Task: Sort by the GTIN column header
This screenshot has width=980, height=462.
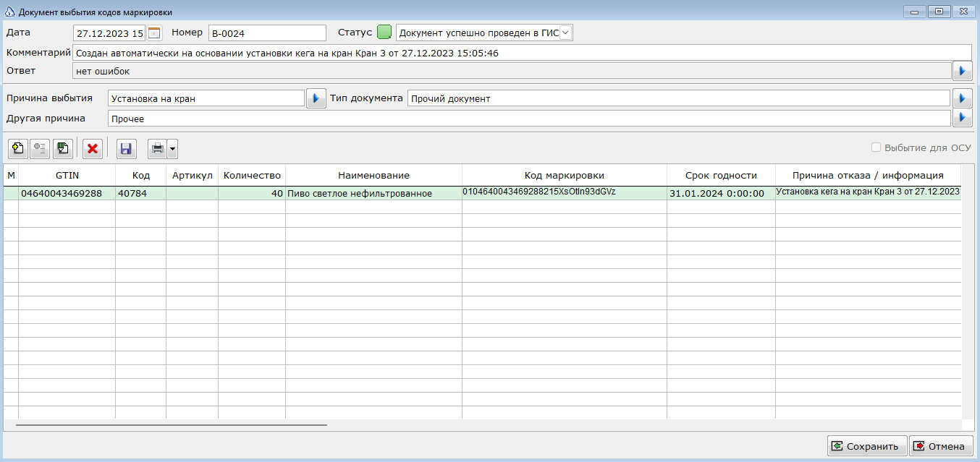Action: [x=67, y=175]
